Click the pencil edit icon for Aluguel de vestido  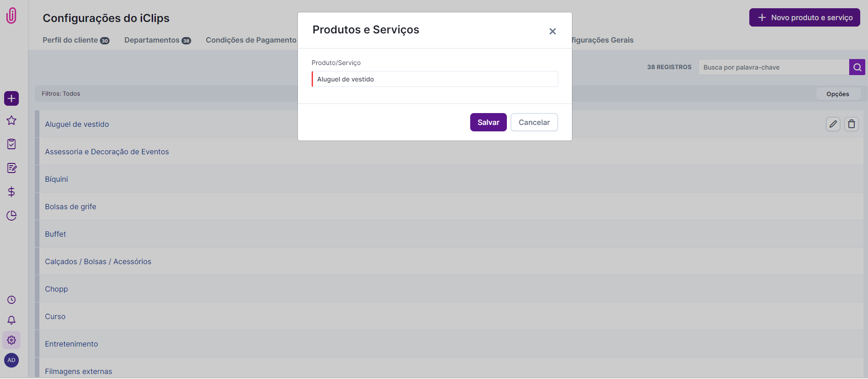pyautogui.click(x=833, y=124)
